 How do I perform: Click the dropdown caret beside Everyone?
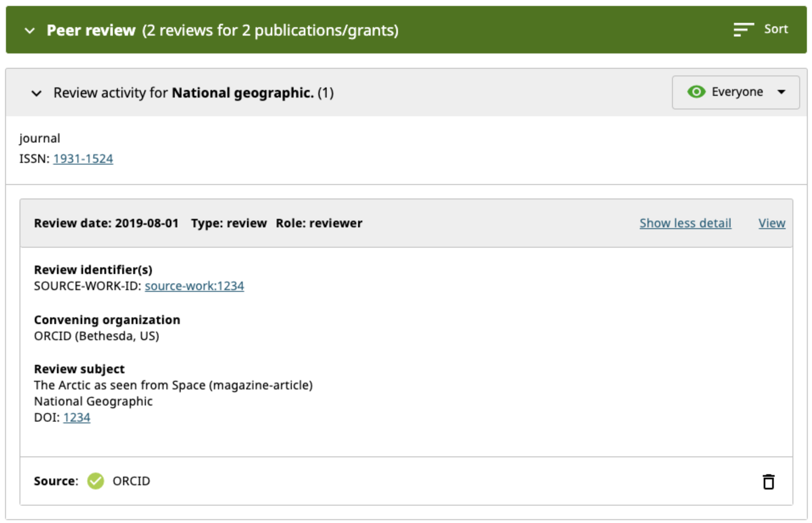781,92
